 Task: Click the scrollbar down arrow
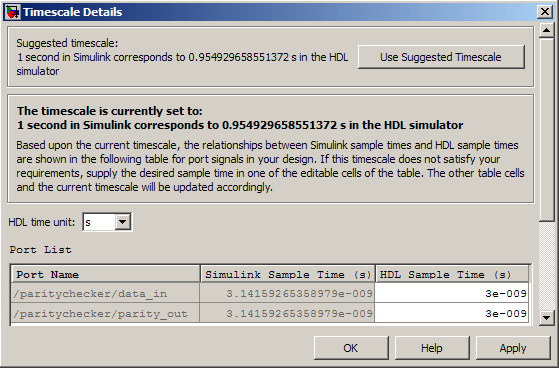coord(547,317)
